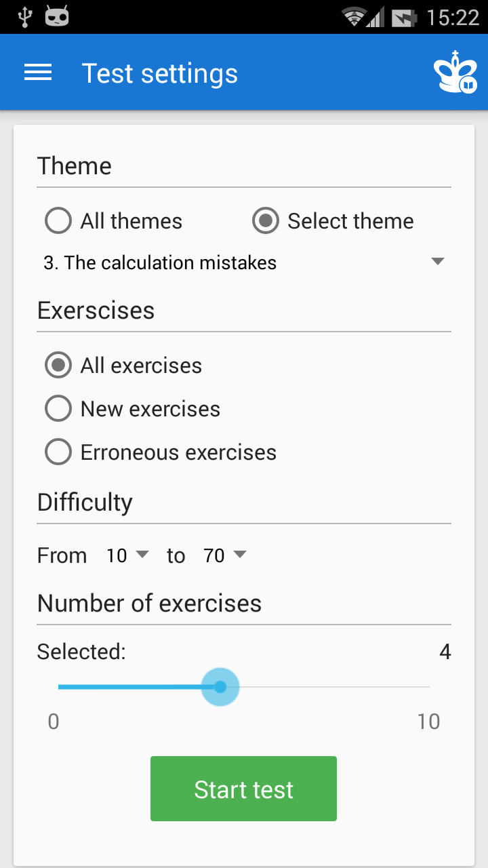This screenshot has width=488, height=868.
Task: Tap the Wi-Fi signal status icon
Action: 353,17
